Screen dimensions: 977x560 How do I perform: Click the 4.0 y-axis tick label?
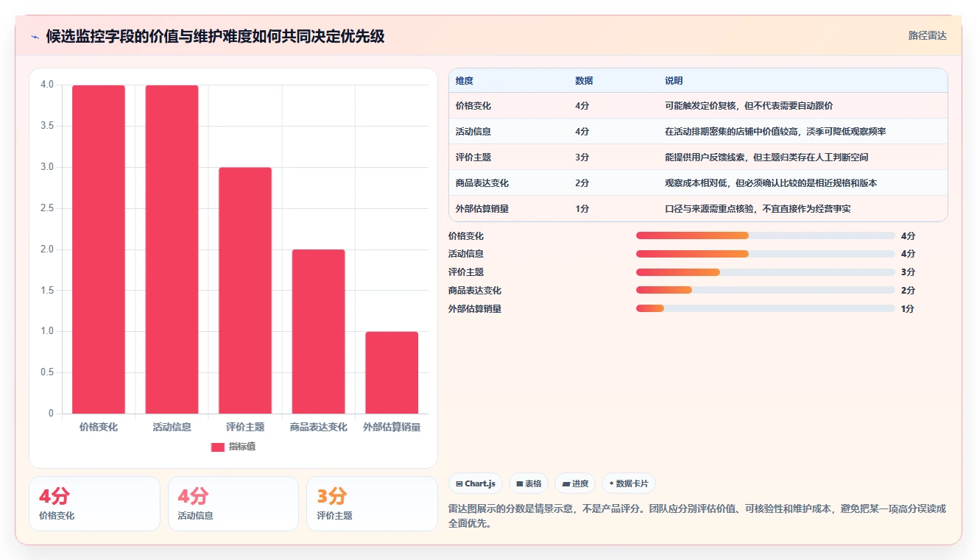point(47,85)
